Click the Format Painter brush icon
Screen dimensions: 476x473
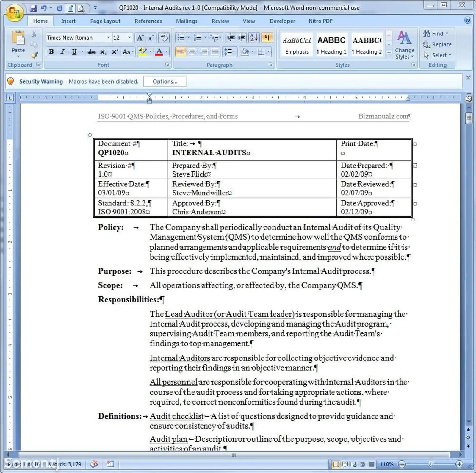click(x=34, y=55)
